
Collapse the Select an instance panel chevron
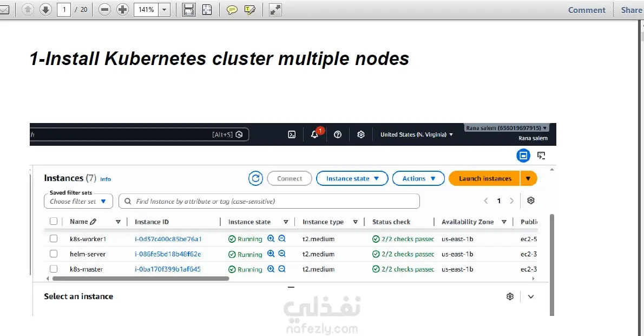pos(531,296)
